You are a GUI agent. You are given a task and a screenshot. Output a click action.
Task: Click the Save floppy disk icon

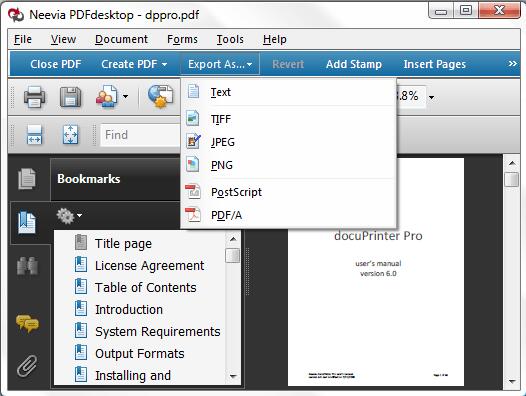tap(70, 97)
